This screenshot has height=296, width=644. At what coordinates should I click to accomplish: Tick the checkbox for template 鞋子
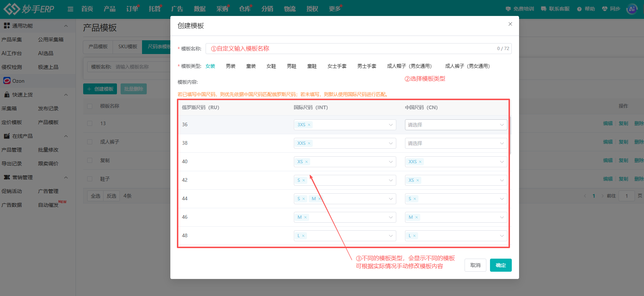pyautogui.click(x=90, y=179)
